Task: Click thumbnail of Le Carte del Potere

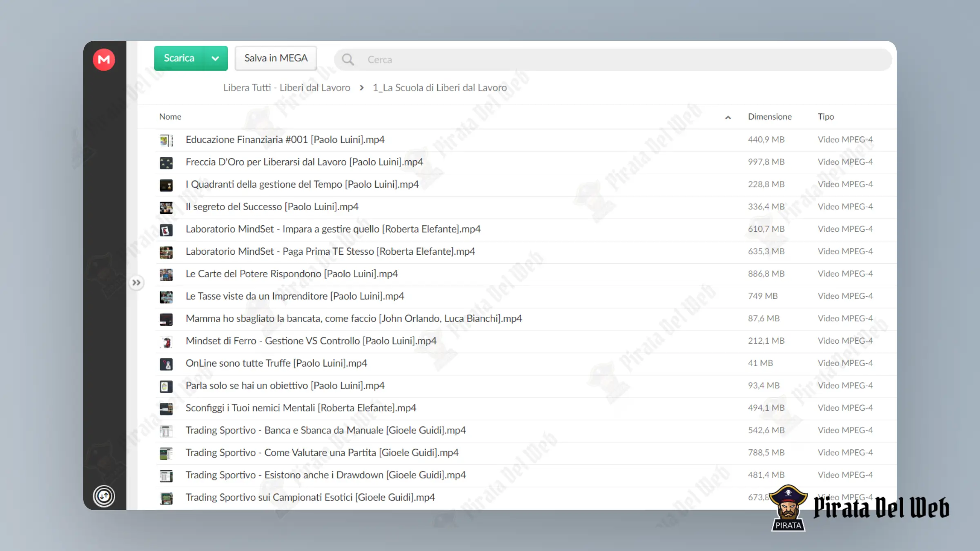Action: (166, 275)
